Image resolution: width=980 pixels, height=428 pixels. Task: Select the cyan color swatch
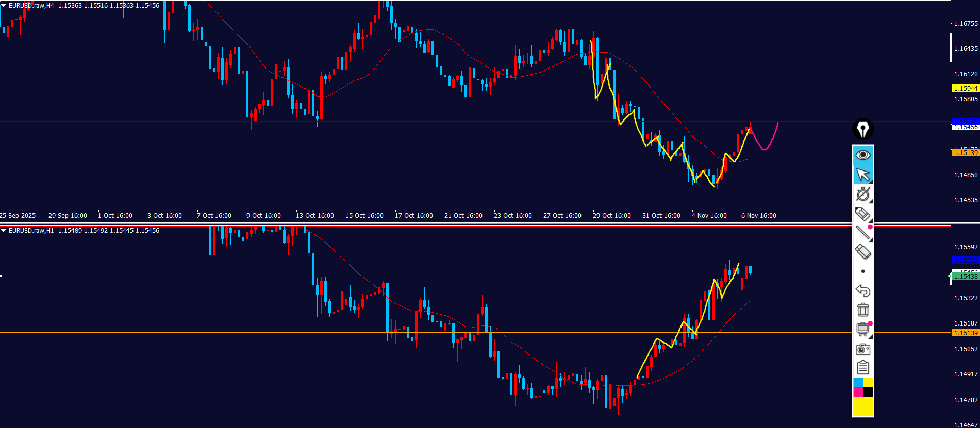pyautogui.click(x=858, y=382)
